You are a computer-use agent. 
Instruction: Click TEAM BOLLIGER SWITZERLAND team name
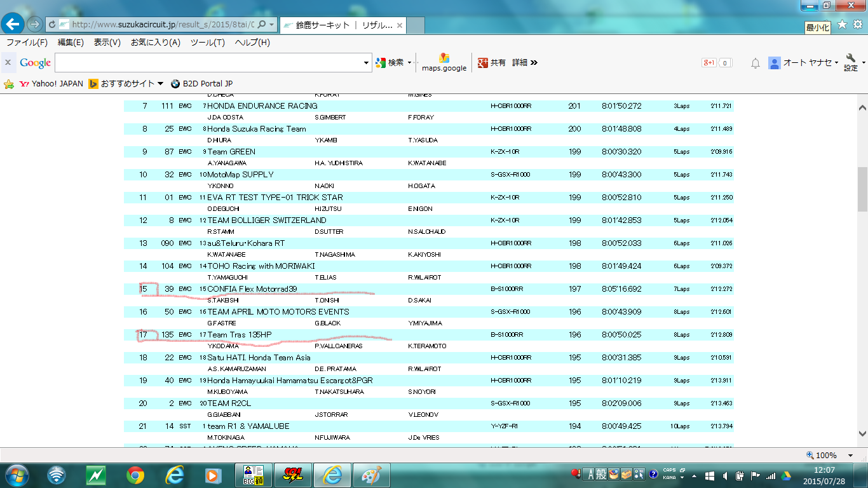point(267,220)
